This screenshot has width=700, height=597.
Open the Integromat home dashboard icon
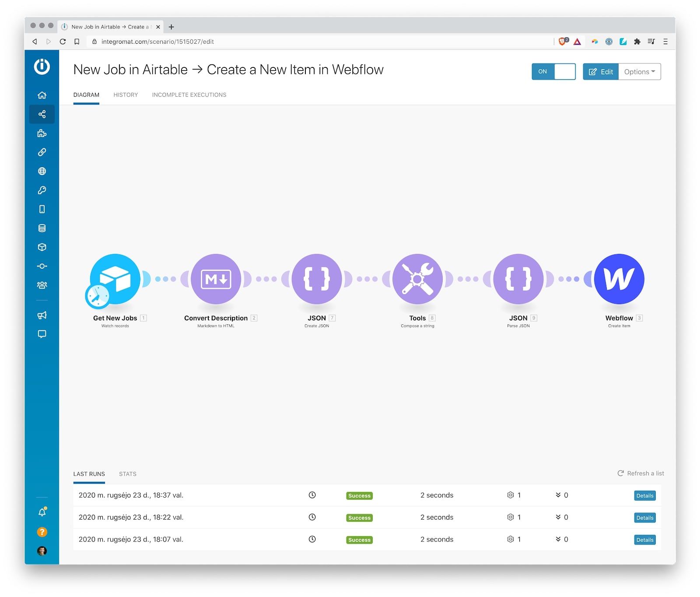pyautogui.click(x=42, y=95)
